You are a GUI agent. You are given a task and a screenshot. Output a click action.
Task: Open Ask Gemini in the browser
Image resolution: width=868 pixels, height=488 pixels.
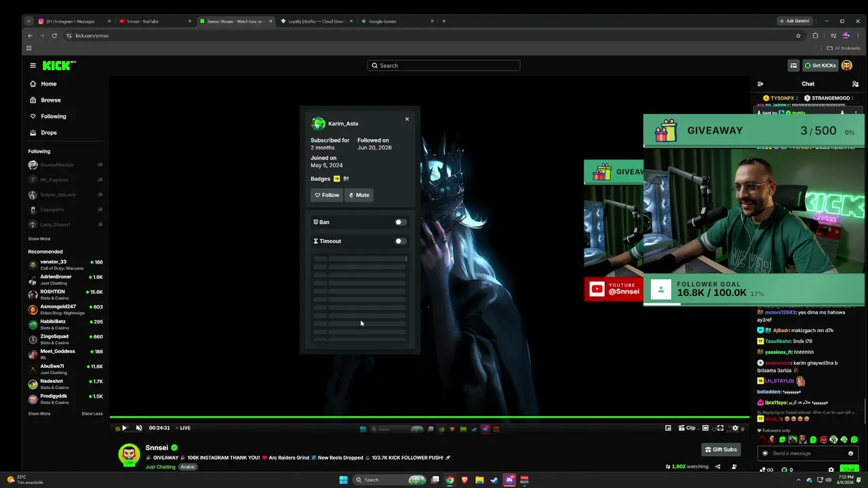tap(794, 21)
